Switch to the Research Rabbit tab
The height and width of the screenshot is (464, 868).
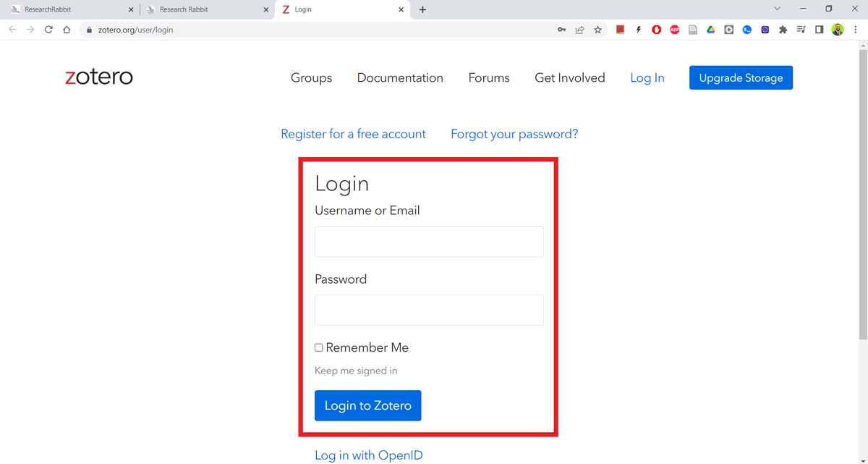pyautogui.click(x=205, y=9)
